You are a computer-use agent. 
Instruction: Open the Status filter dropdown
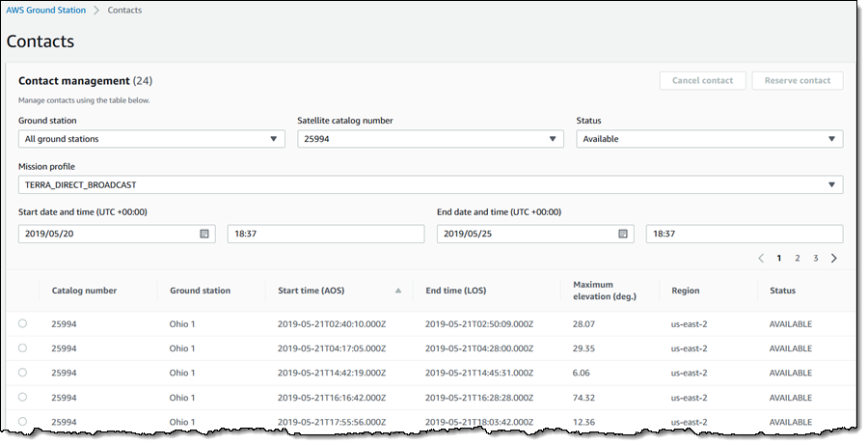point(709,139)
